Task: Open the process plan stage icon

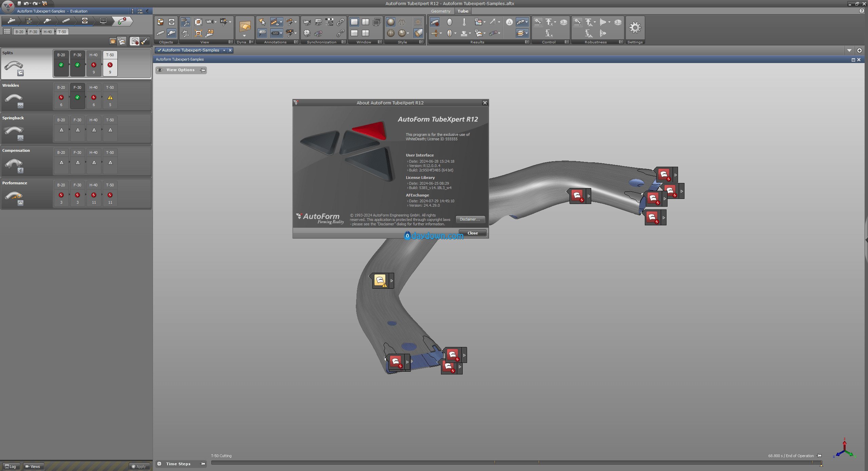Action: point(29,21)
